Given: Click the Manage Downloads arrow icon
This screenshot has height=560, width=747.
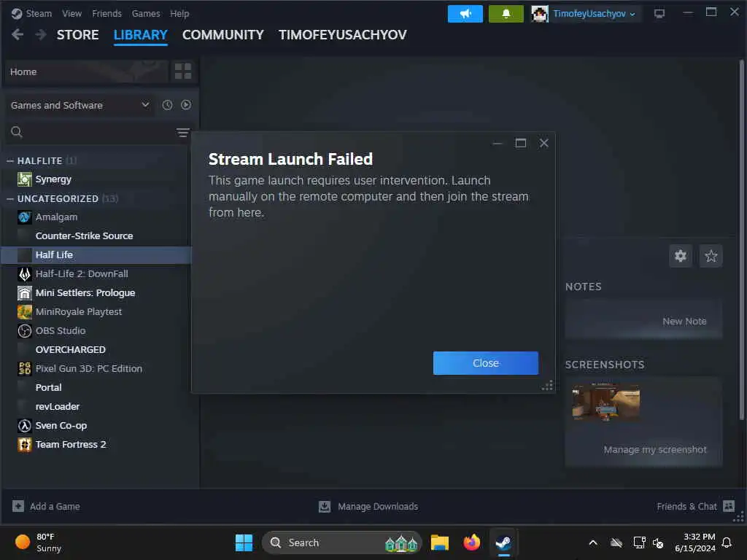Looking at the screenshot, I should 325,506.
